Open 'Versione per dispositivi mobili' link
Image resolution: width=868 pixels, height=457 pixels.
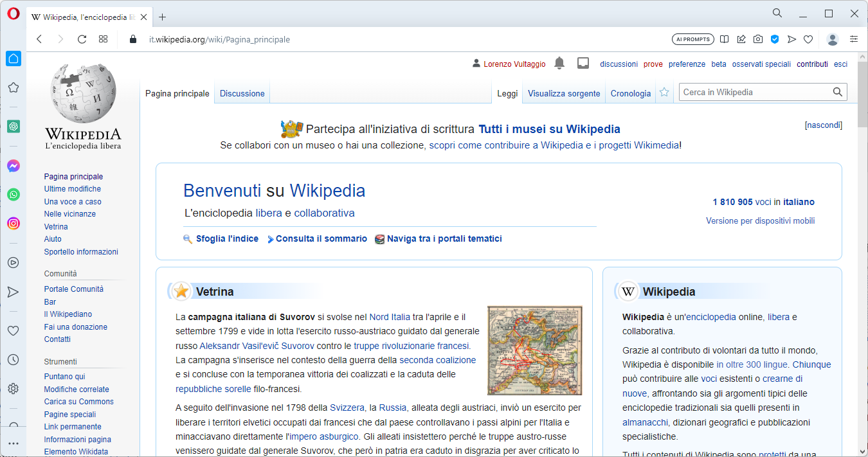coord(760,220)
